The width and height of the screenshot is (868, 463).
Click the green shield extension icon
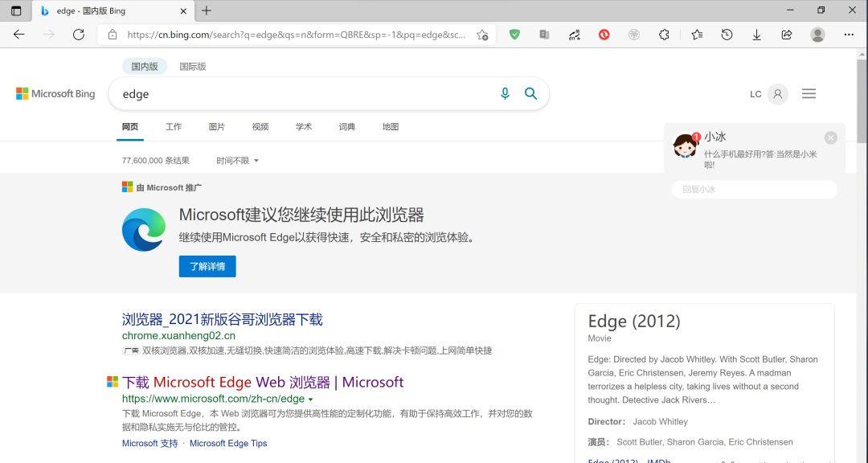coord(514,35)
